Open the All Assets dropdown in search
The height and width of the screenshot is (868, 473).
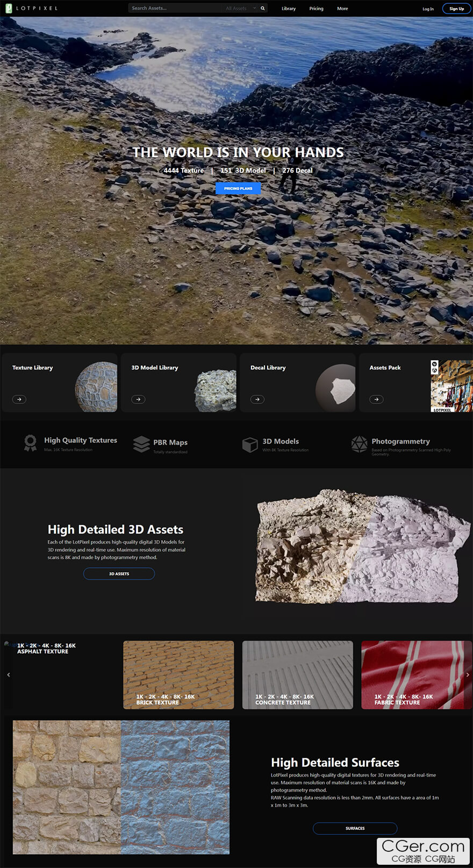click(x=240, y=8)
